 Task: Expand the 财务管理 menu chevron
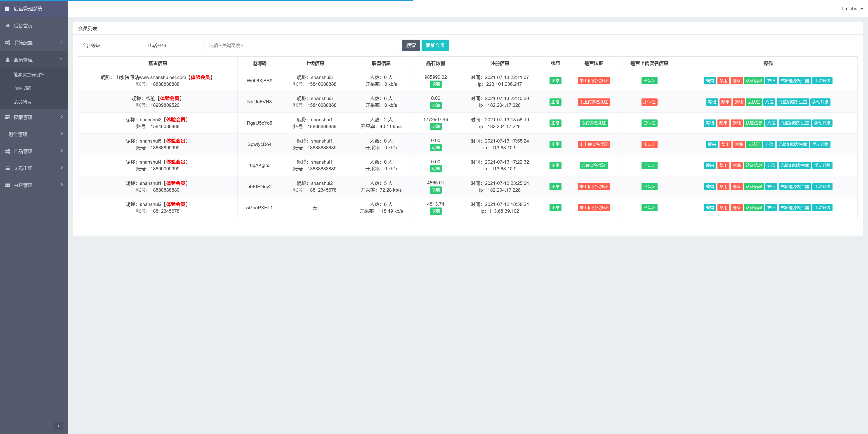click(62, 134)
